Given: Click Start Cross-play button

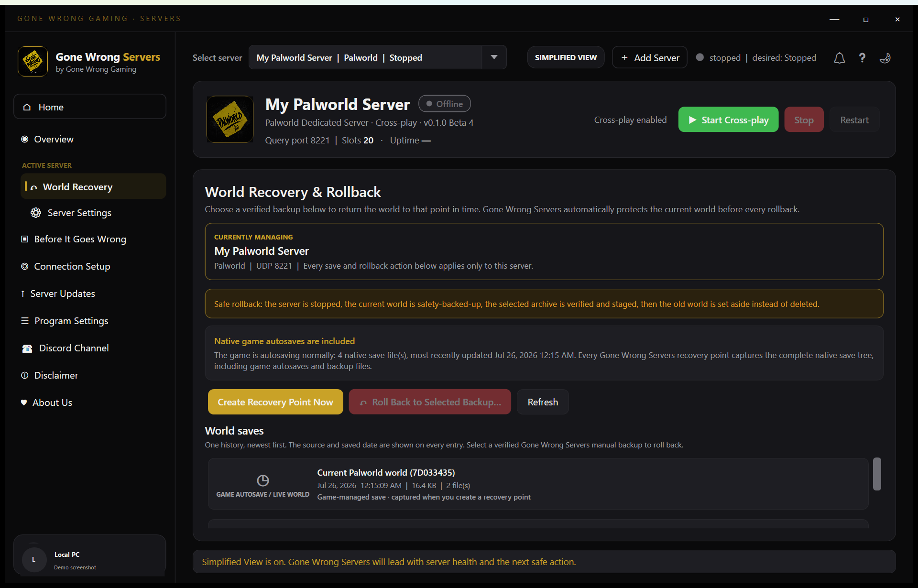Looking at the screenshot, I should [728, 120].
